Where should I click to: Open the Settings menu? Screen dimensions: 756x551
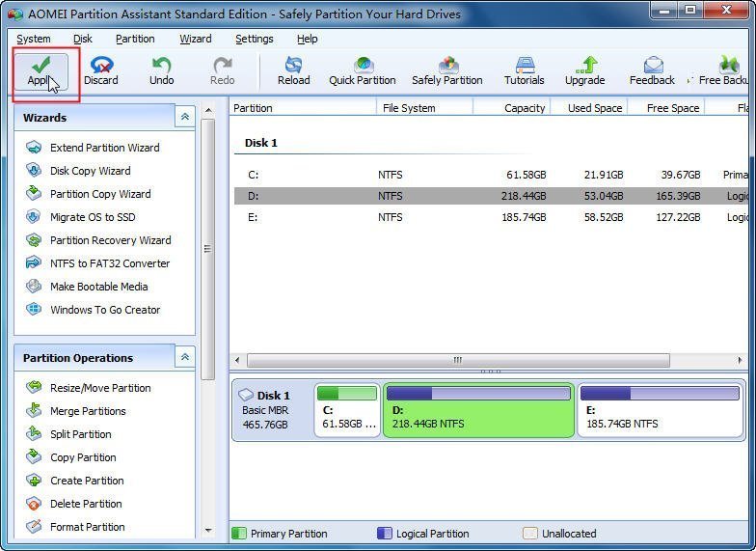click(x=255, y=39)
